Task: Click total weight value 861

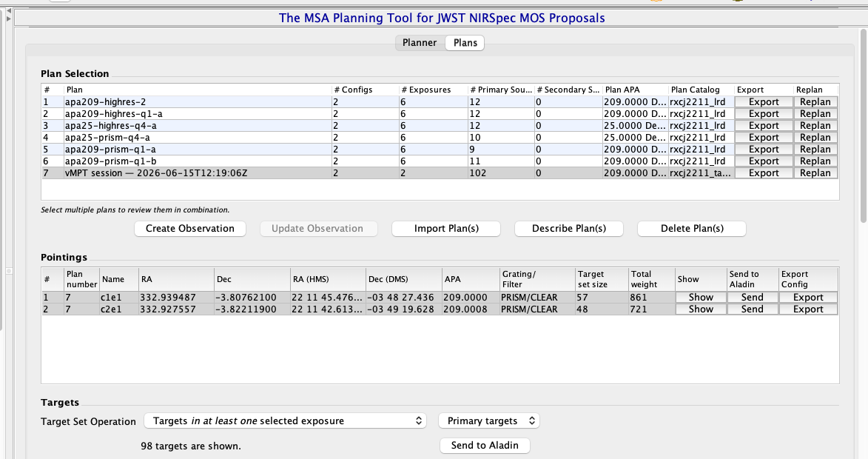Action: (651, 298)
